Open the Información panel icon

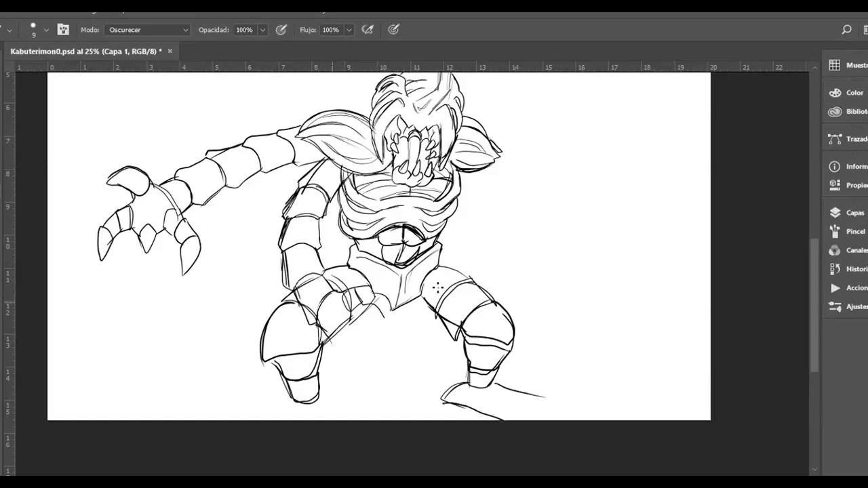835,166
